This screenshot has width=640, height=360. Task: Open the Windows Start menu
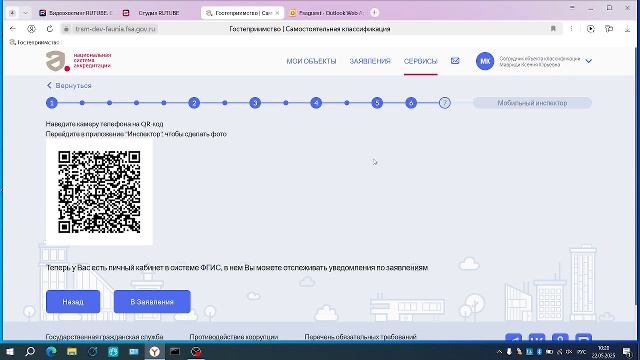point(10,351)
